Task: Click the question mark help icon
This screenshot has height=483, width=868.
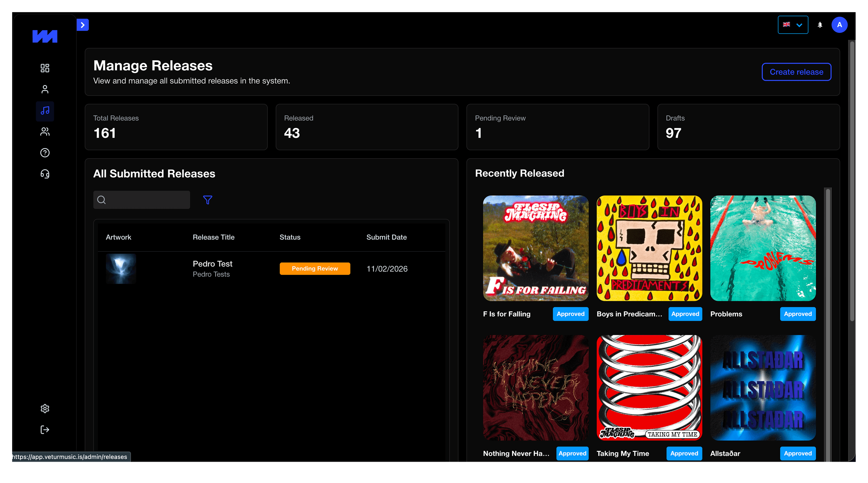Action: tap(45, 153)
